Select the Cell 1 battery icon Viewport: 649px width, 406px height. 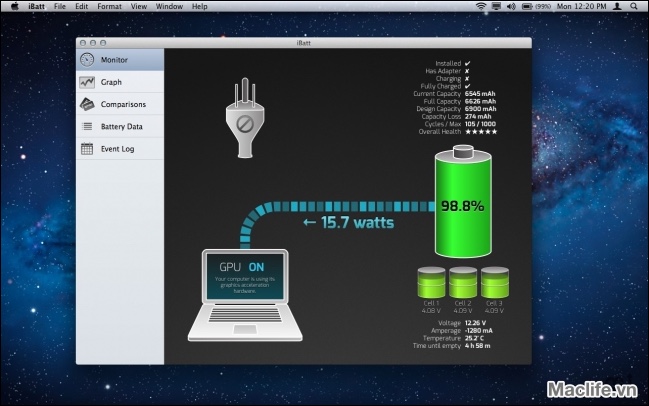[431, 282]
